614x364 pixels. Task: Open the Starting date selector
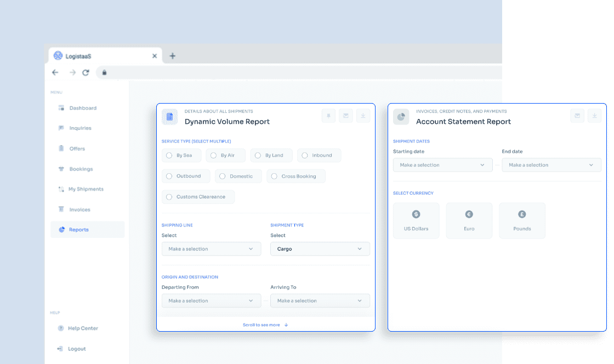(x=442, y=165)
